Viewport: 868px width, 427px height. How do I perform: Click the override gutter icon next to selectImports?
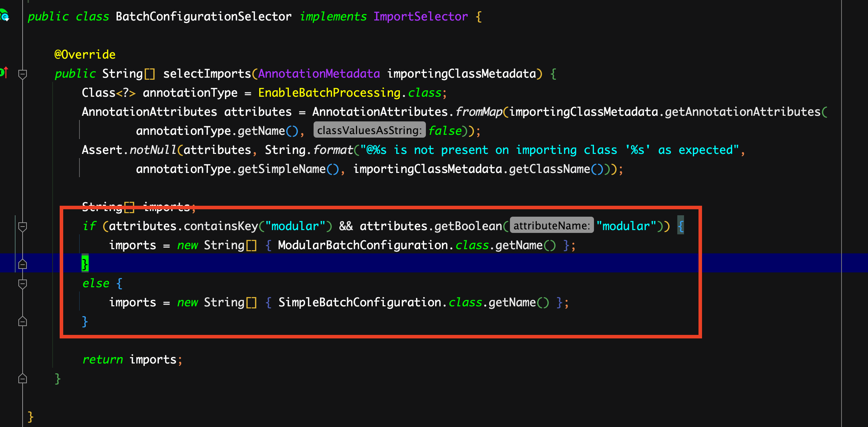pyautogui.click(x=4, y=72)
